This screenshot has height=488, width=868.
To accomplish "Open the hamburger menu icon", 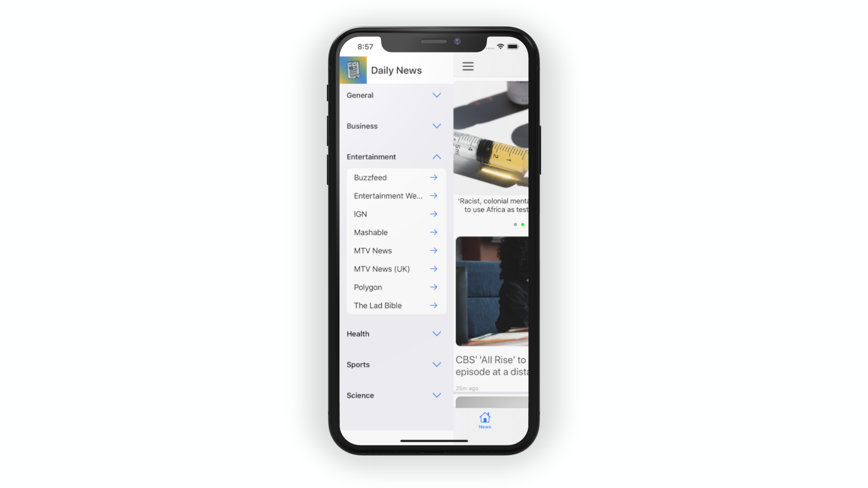I will pyautogui.click(x=468, y=66).
